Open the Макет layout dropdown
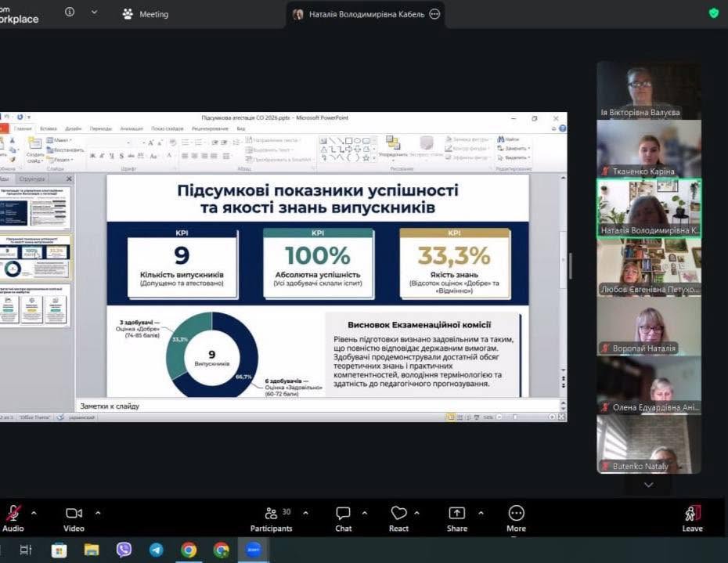Image resolution: width=728 pixels, height=563 pixels. tap(59, 140)
